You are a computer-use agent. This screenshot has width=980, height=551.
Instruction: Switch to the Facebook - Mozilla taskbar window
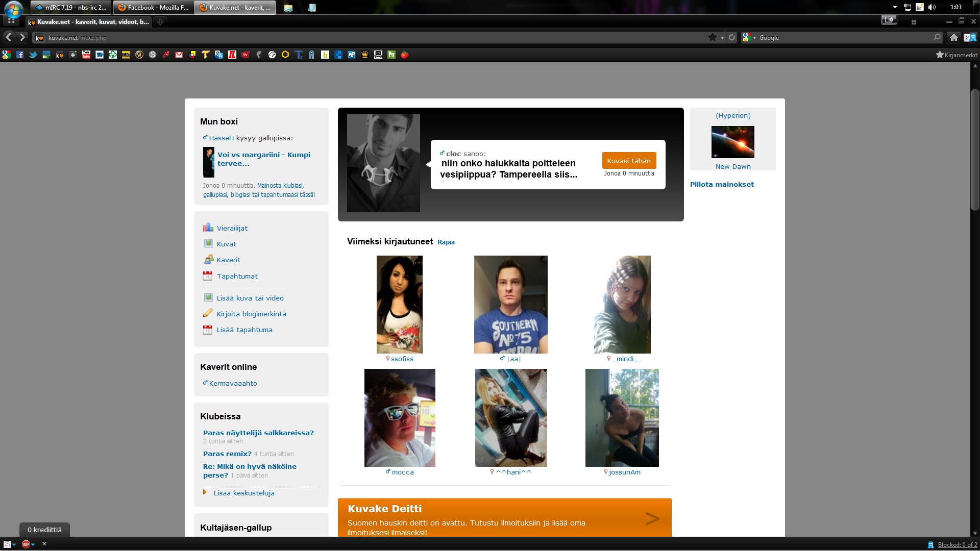[153, 8]
